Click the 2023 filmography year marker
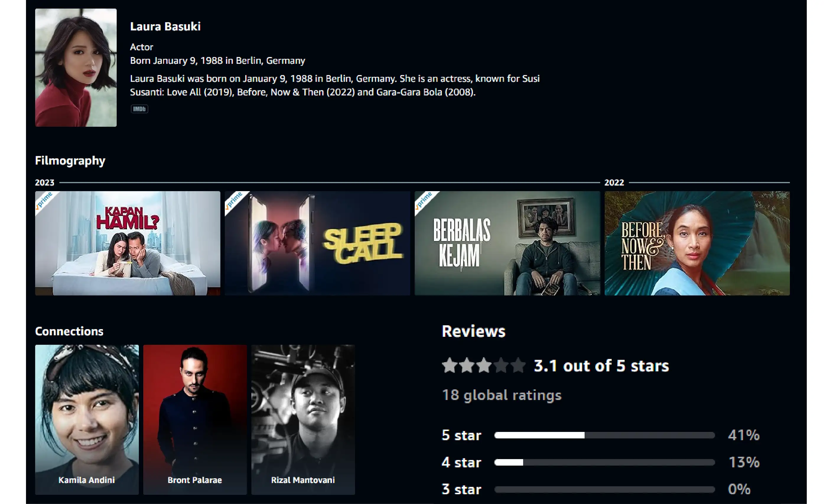 tap(45, 183)
